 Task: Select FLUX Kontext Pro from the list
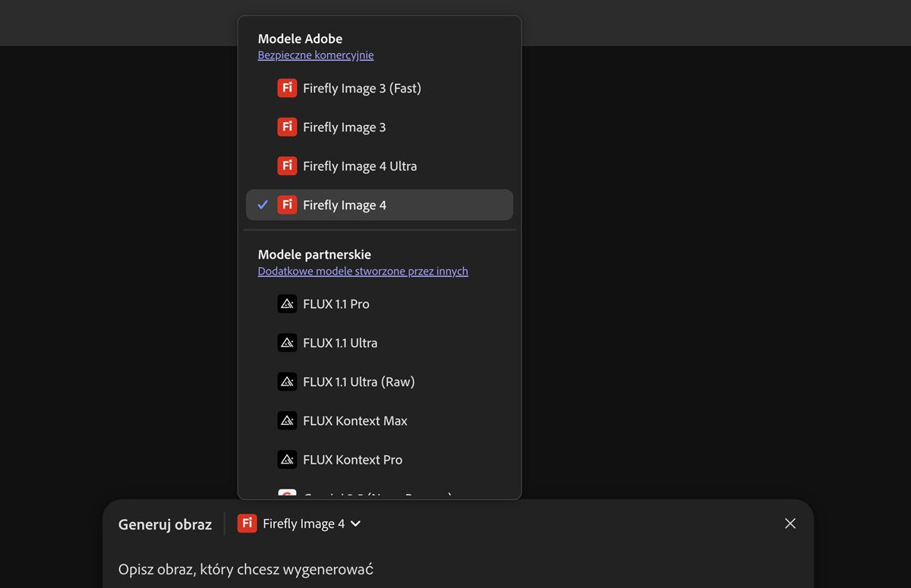352,460
